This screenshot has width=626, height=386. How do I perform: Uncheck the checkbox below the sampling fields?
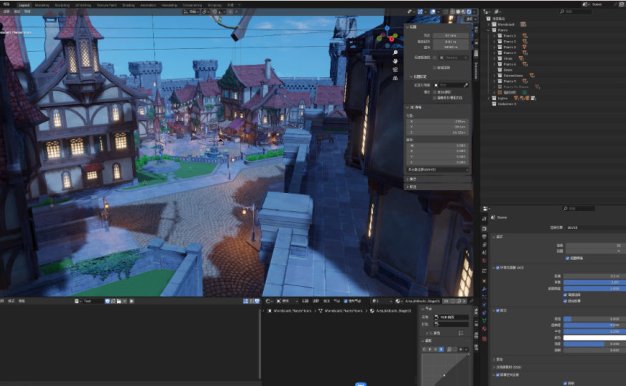pyautogui.click(x=567, y=258)
